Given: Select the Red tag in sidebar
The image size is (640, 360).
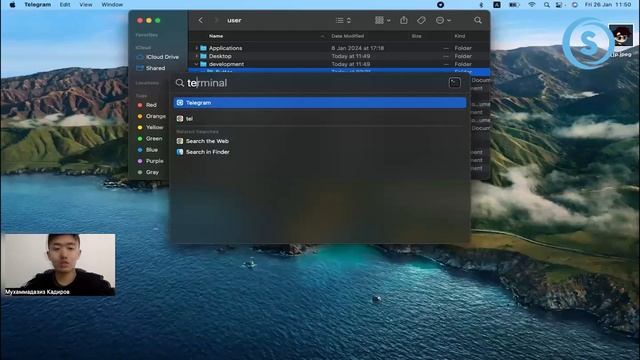Looking at the screenshot, I should (x=147, y=105).
